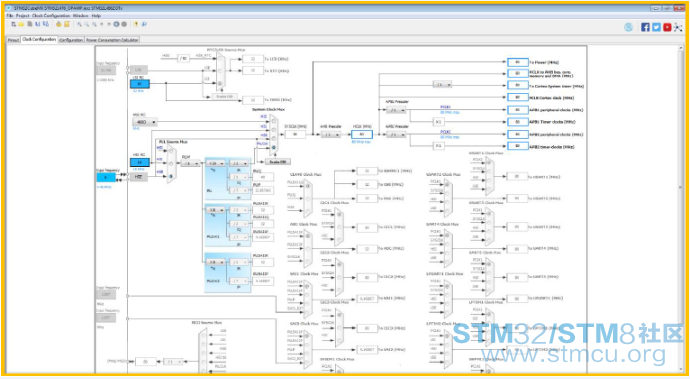Open the PLLSAI1 multiplier X8 dropdown
Screen dimensions: 690x379
215,210
